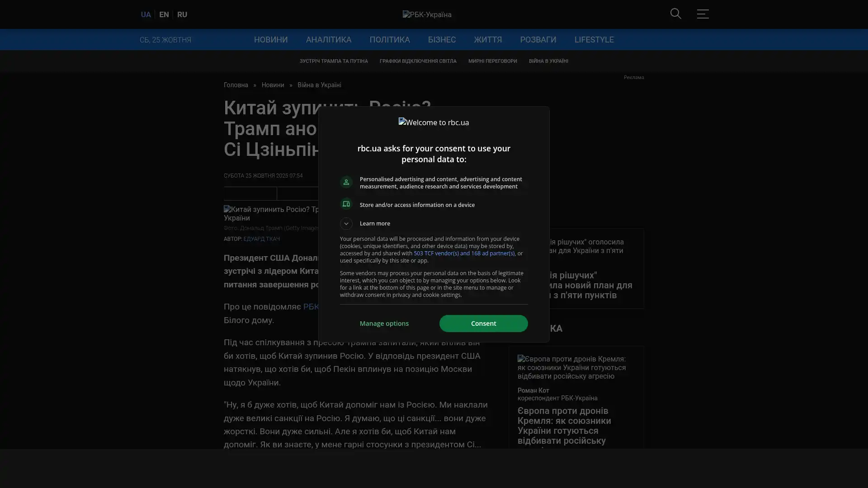
Task: Go to the LIFESTYLE section
Action: coord(594,40)
